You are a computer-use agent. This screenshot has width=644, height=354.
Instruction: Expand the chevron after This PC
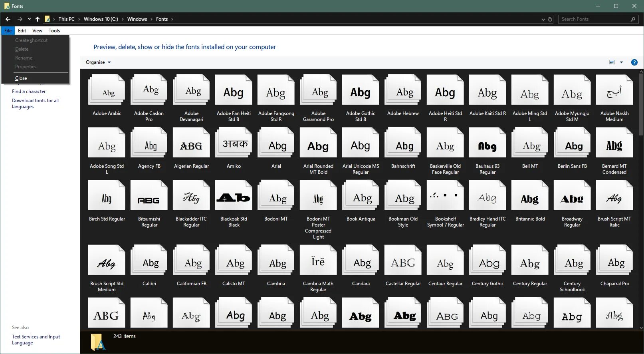pyautogui.click(x=79, y=19)
